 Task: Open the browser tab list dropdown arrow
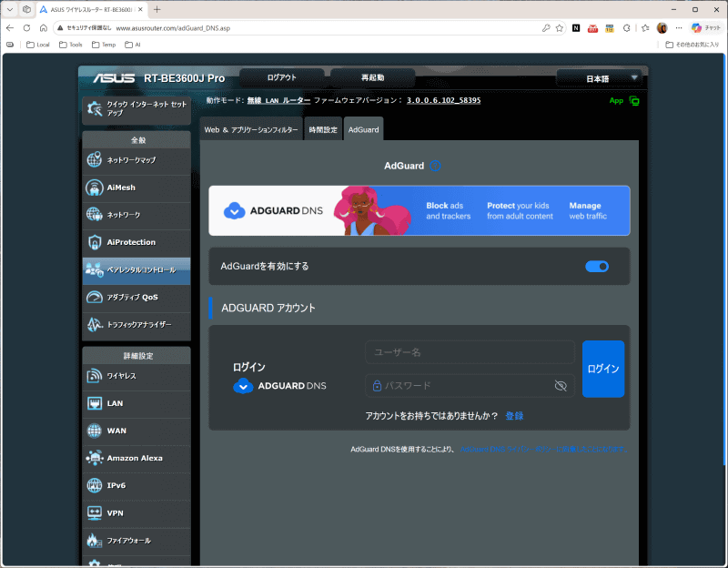pos(10,9)
